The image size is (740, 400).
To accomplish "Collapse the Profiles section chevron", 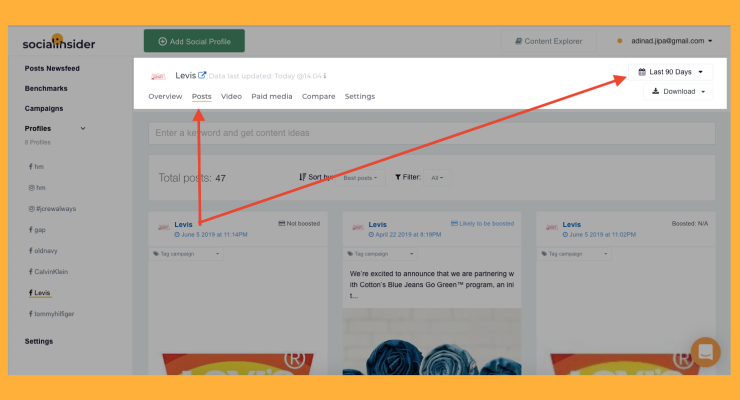I will [83, 128].
